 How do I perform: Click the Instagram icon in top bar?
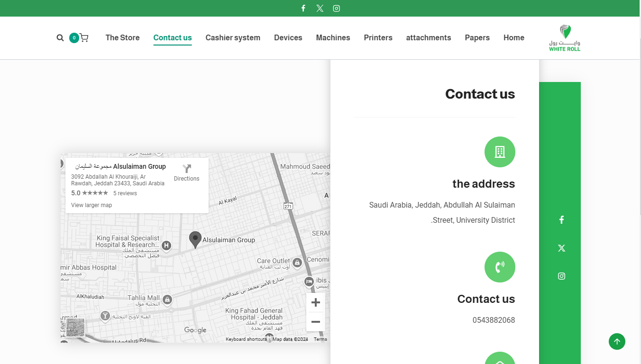click(x=337, y=9)
